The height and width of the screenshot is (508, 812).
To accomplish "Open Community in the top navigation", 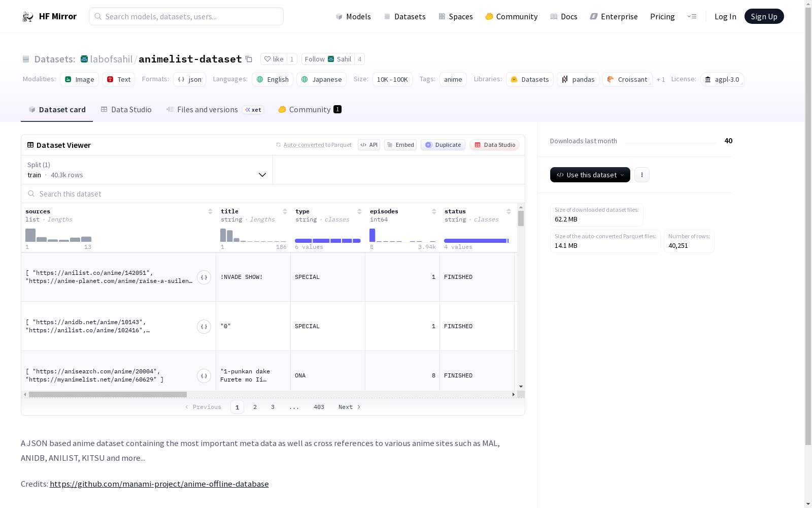I will 512,17.
